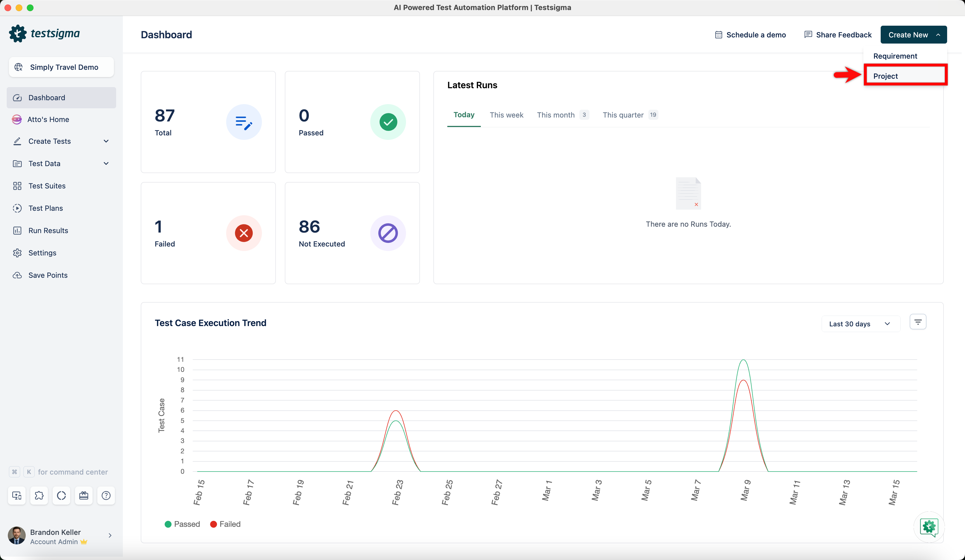Open Brandon Keller's account menu
Screen dimensions: 965x560
point(61,536)
